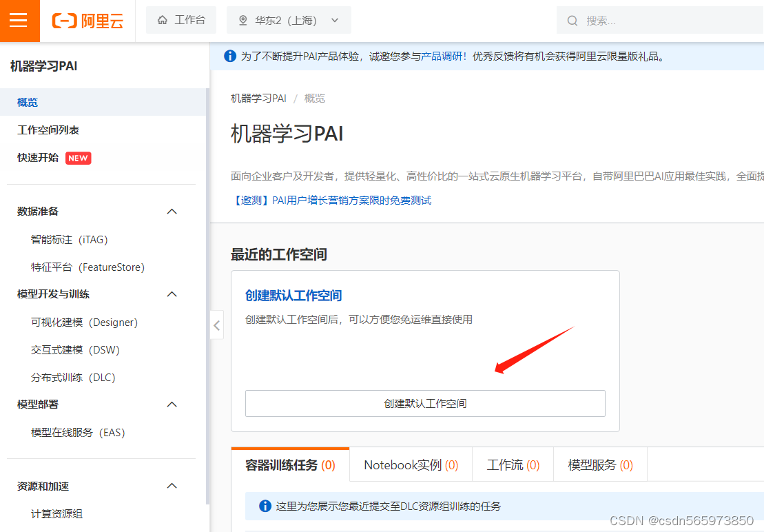
Task: Focus the 搜索 search input field
Action: pyautogui.click(x=660, y=21)
